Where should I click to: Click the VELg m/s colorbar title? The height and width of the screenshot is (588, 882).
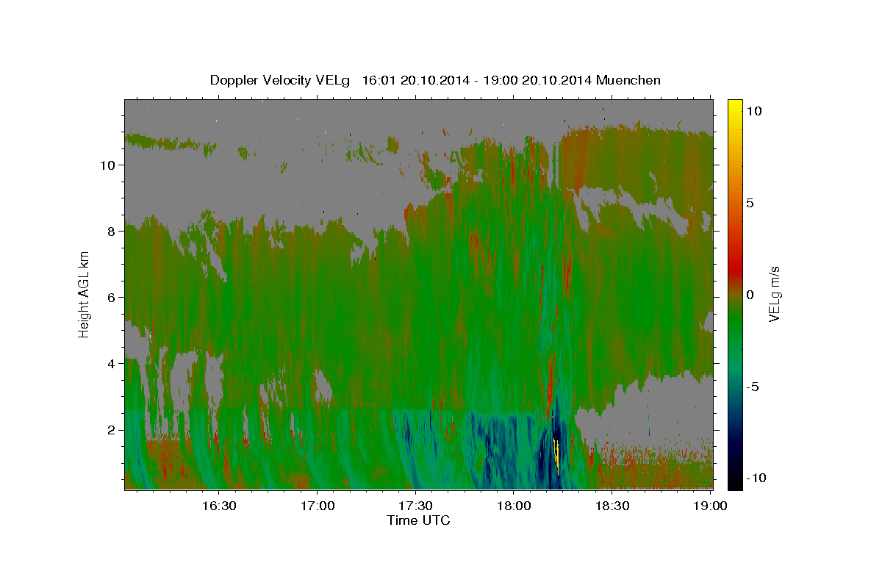pyautogui.click(x=775, y=294)
